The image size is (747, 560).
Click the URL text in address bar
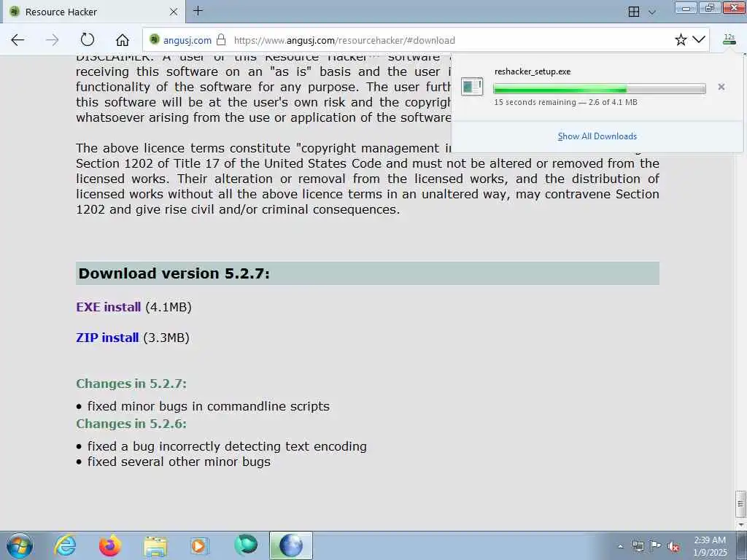click(x=344, y=41)
